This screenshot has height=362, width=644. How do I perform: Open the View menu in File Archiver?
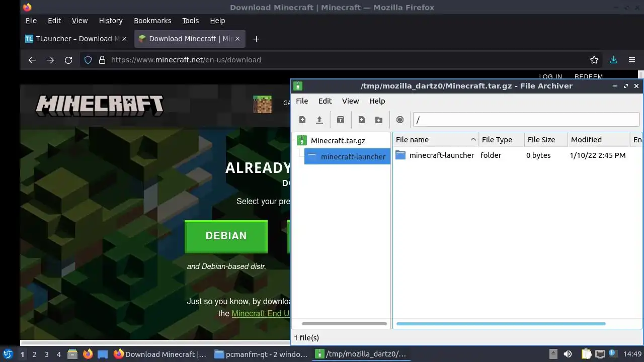(351, 101)
